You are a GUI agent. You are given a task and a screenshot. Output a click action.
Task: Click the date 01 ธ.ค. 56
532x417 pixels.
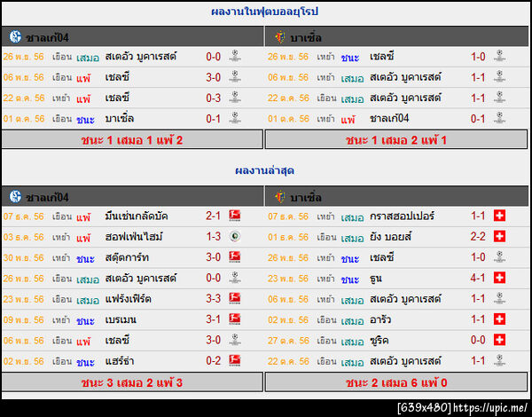288,237
